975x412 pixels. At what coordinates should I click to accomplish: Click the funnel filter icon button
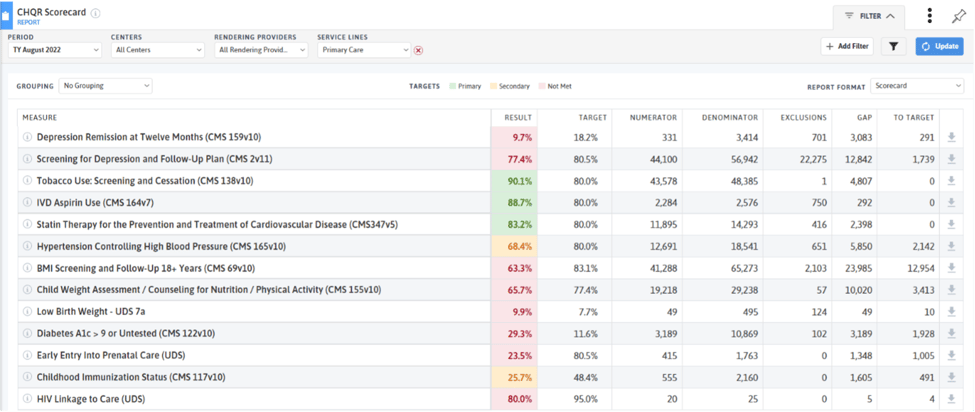tap(894, 47)
